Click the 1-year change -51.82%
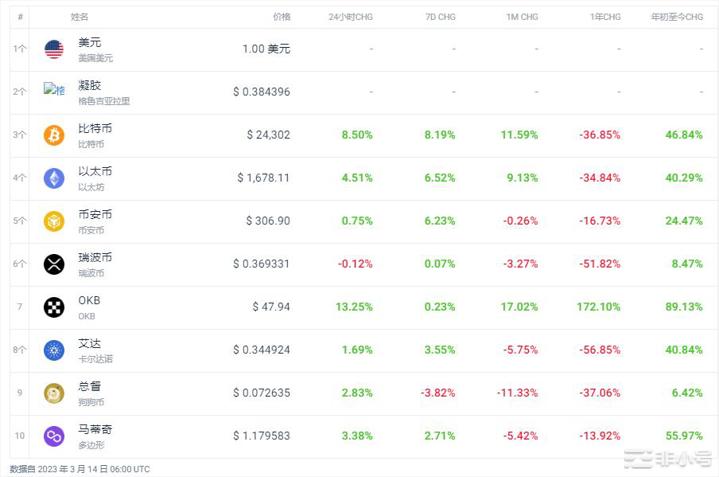 coord(600,264)
